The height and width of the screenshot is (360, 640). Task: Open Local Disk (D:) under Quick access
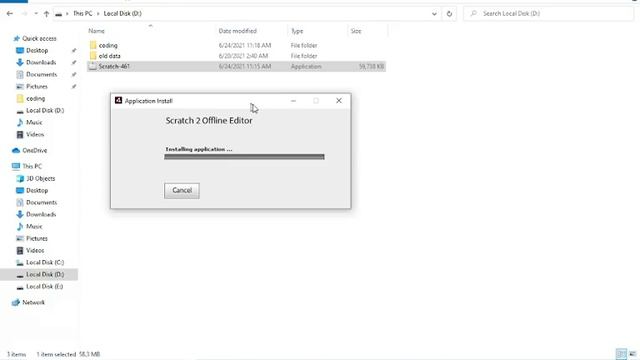click(x=45, y=111)
